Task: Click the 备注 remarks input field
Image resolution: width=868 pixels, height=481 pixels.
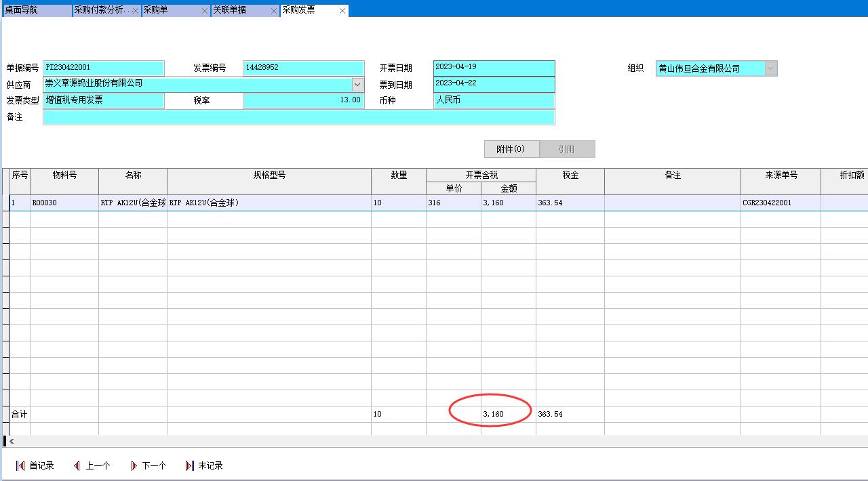Action: (x=298, y=117)
